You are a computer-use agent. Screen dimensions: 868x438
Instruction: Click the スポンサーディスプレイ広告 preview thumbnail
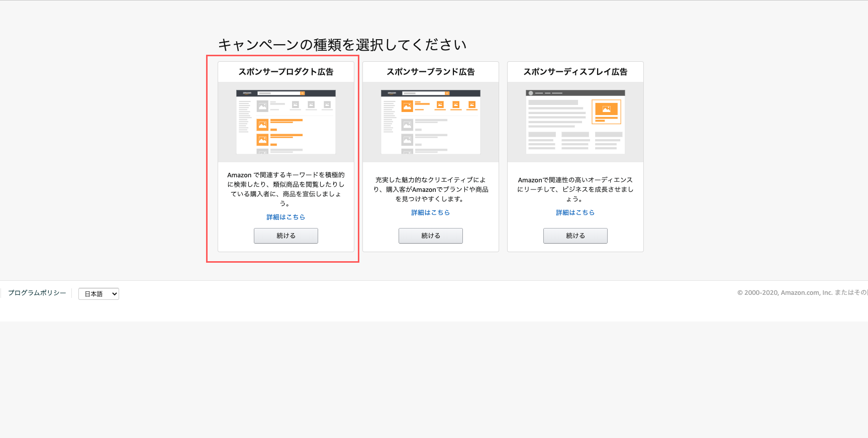pos(575,122)
